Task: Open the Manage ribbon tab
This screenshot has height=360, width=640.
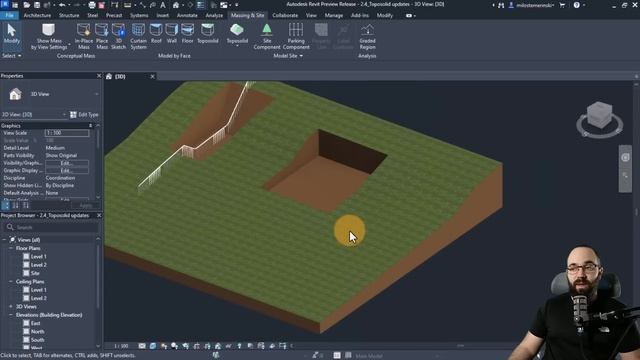Action: click(x=333, y=15)
